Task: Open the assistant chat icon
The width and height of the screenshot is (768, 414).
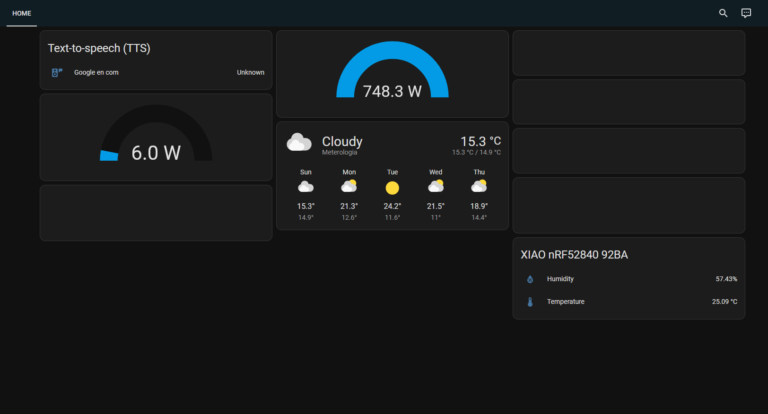Action: (x=746, y=13)
